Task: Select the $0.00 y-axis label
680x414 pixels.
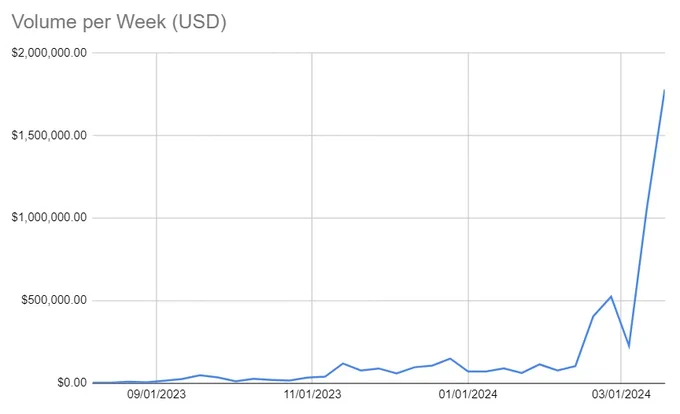Action: (x=72, y=382)
